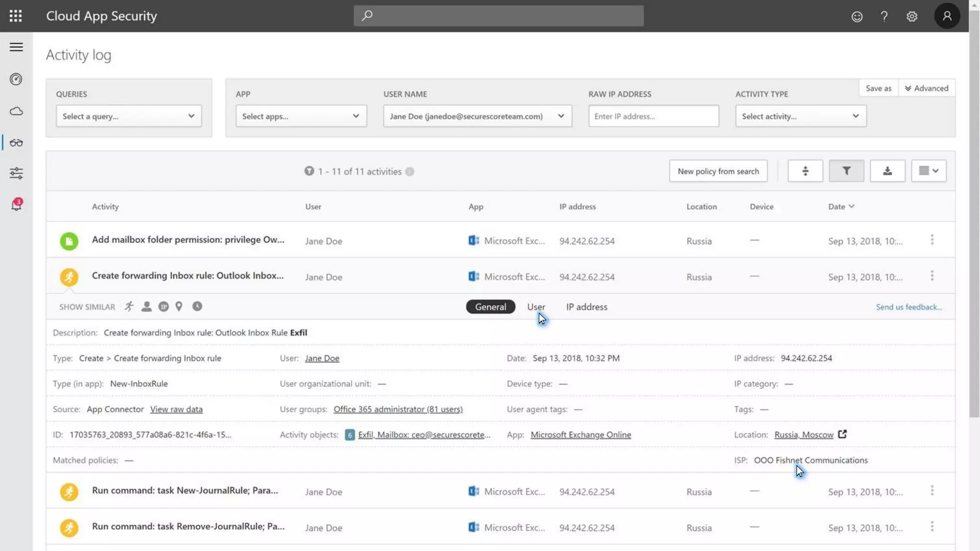Switch to the IP address tab

coord(587,307)
